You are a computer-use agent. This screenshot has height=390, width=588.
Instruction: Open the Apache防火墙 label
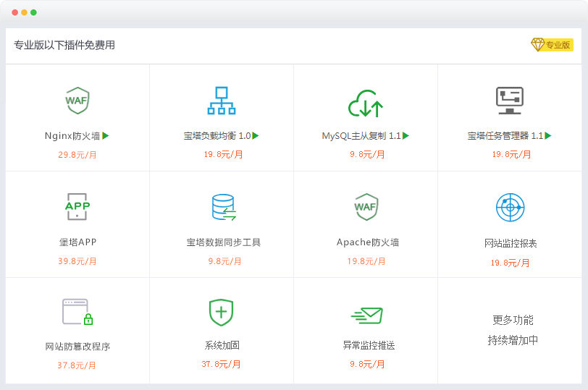click(x=368, y=242)
